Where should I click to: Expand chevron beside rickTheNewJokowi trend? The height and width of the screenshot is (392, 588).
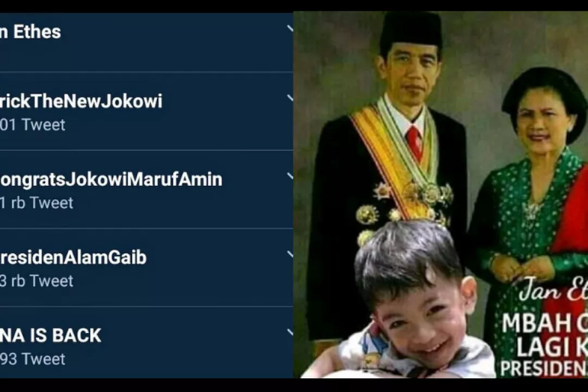point(290,99)
